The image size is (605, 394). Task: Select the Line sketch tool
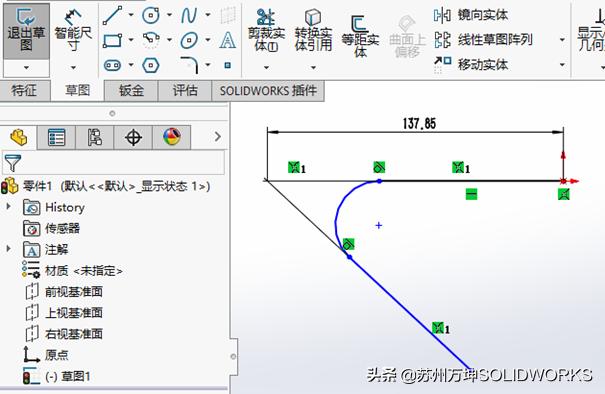[x=112, y=15]
